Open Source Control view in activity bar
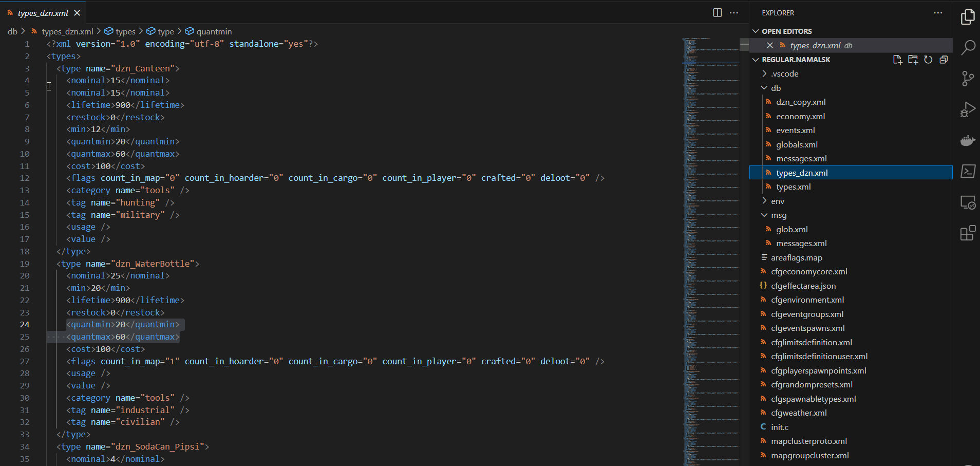Viewport: 980px width, 466px height. (x=968, y=79)
